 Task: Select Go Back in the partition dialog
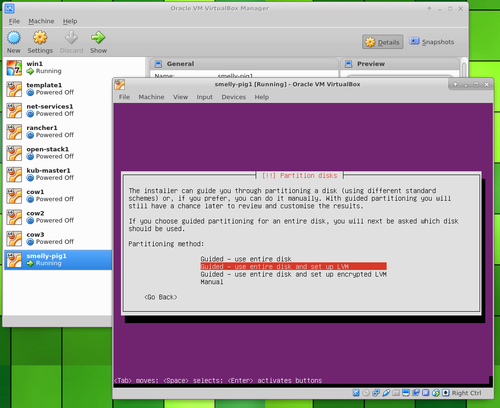point(161,297)
